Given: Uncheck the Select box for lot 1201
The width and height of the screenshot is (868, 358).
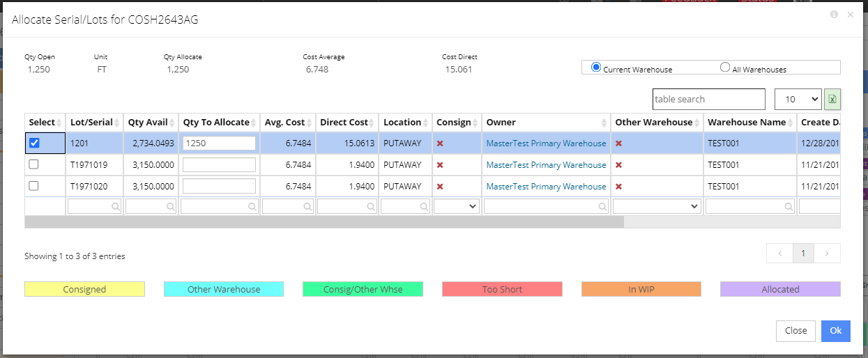Looking at the screenshot, I should click(x=34, y=143).
